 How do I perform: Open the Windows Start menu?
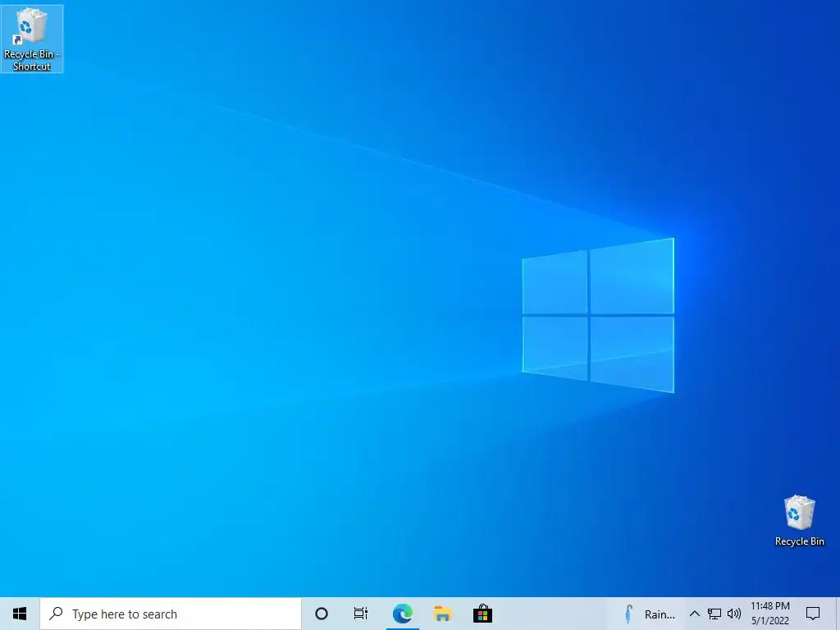tap(20, 614)
